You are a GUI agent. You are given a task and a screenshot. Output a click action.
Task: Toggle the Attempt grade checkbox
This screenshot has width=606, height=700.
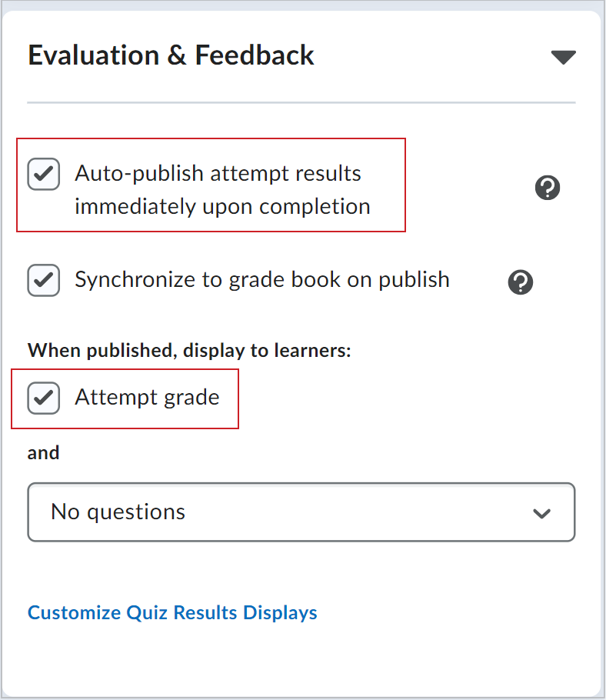click(x=43, y=398)
